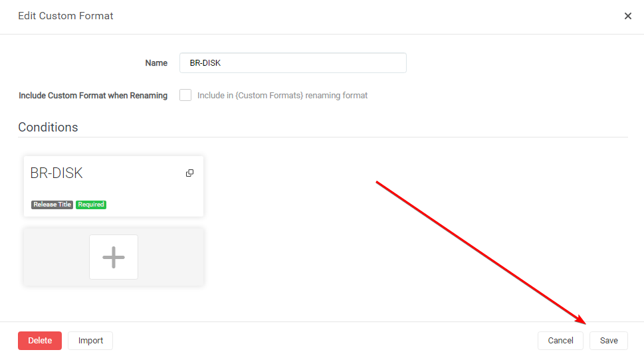Close the Edit Custom Format dialog
The width and height of the screenshot is (644, 358).
pyautogui.click(x=627, y=16)
